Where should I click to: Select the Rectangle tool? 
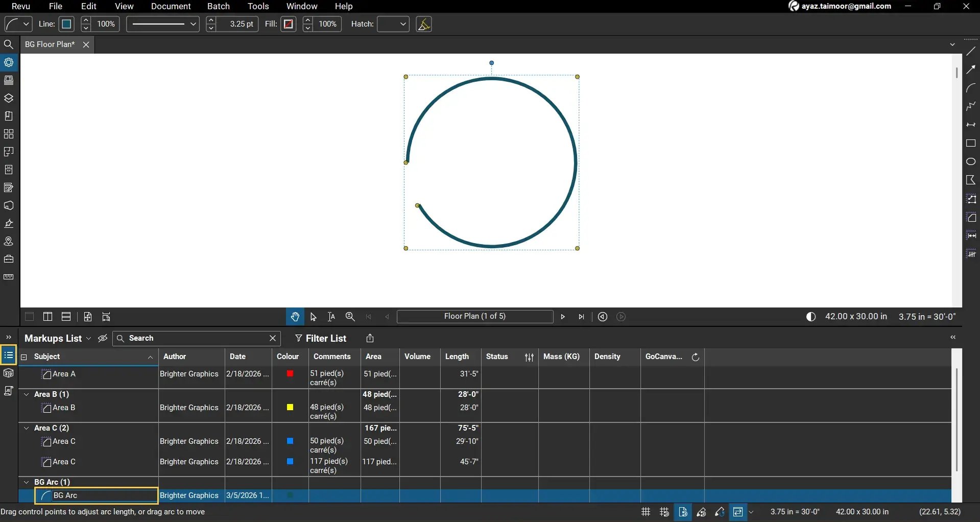971,144
